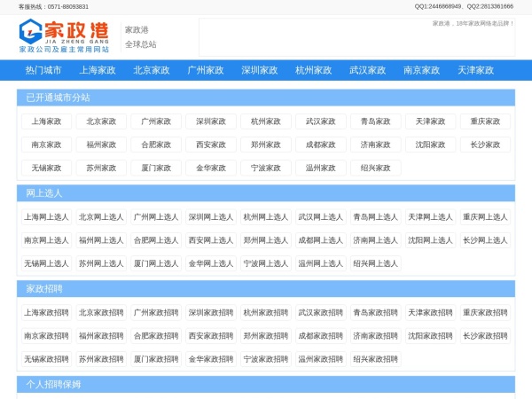Click the 全球总站 link beside the logo
This screenshot has width=532, height=399.
pos(140,44)
